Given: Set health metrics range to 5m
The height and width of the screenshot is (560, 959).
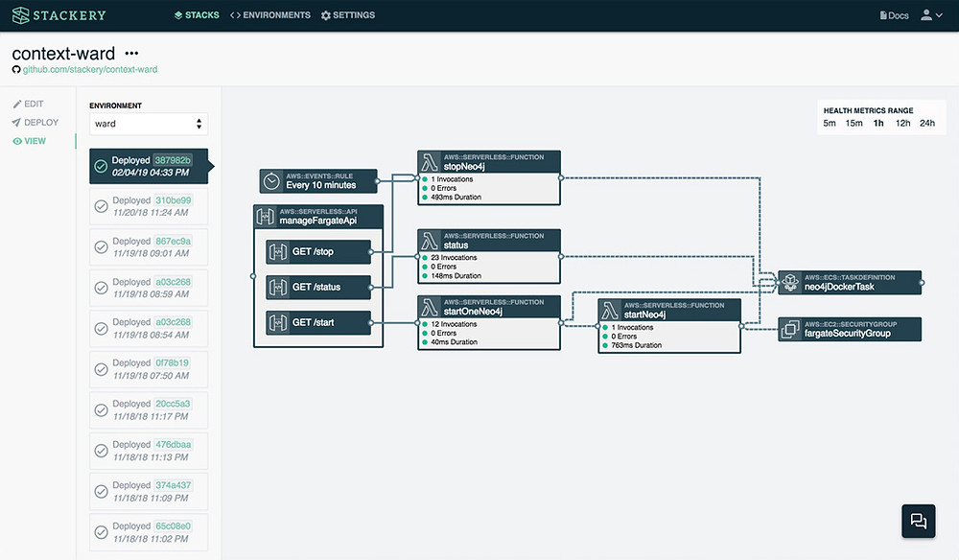Looking at the screenshot, I should click(830, 123).
